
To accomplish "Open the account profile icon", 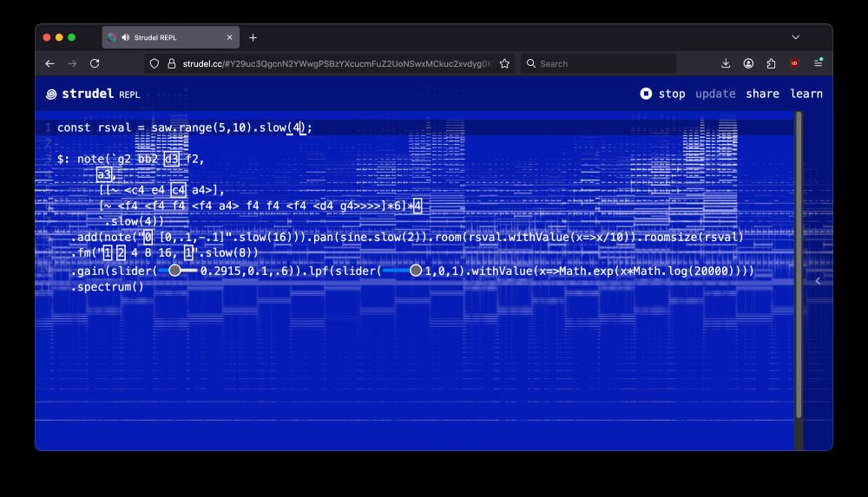I will [748, 63].
